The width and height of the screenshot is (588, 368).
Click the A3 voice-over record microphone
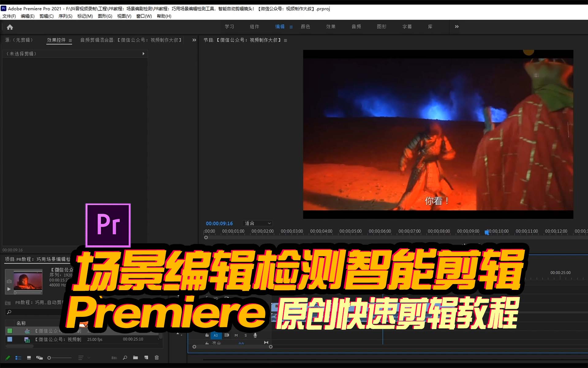point(255,336)
